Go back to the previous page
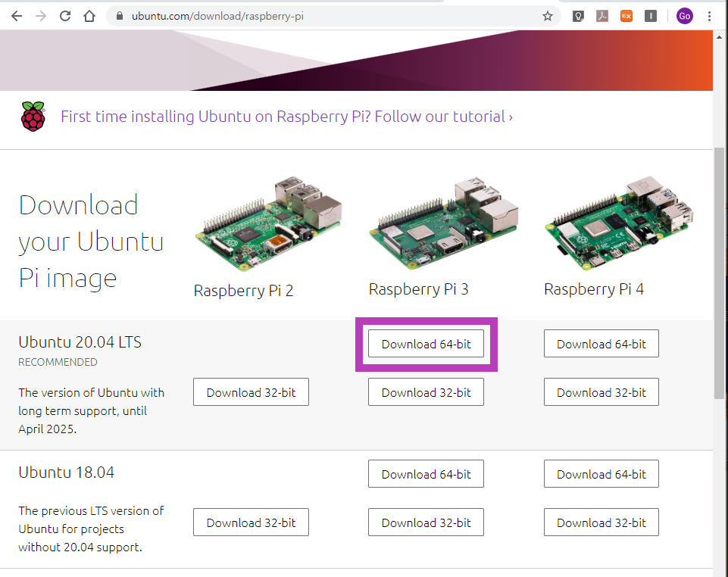 (17, 16)
